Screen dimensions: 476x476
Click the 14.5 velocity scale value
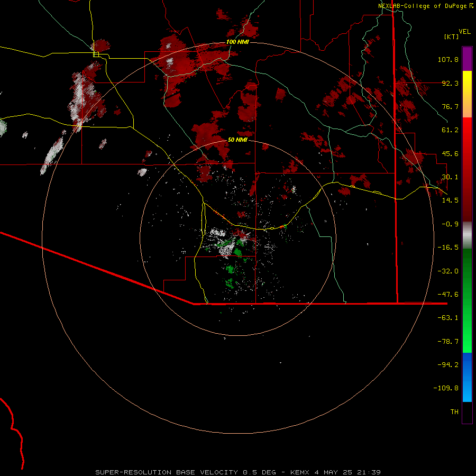[x=450, y=200]
